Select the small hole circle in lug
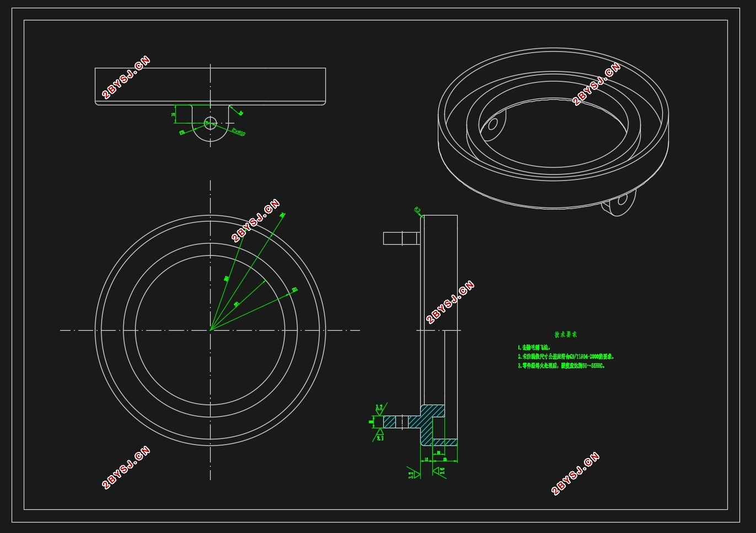The width and height of the screenshot is (756, 533). [210, 122]
